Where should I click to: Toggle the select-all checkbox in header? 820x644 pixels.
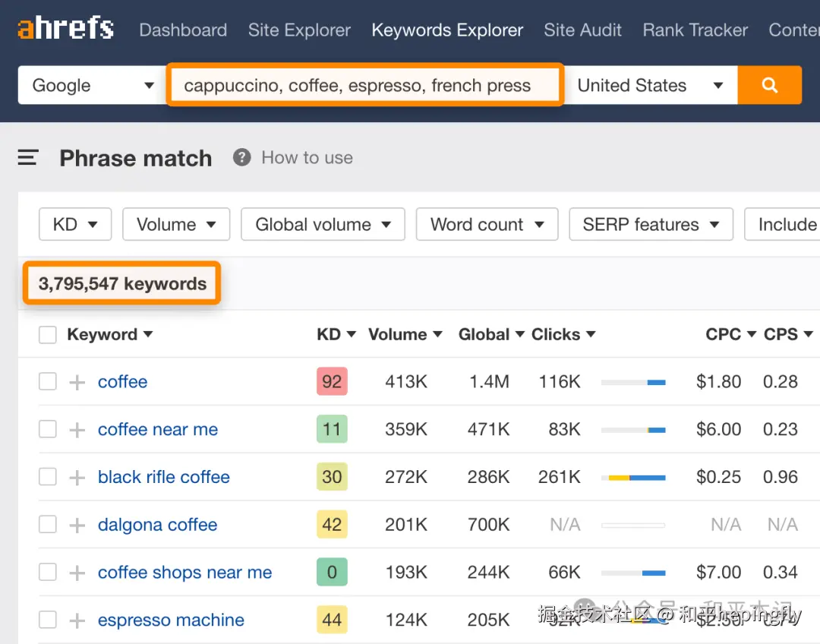[48, 334]
